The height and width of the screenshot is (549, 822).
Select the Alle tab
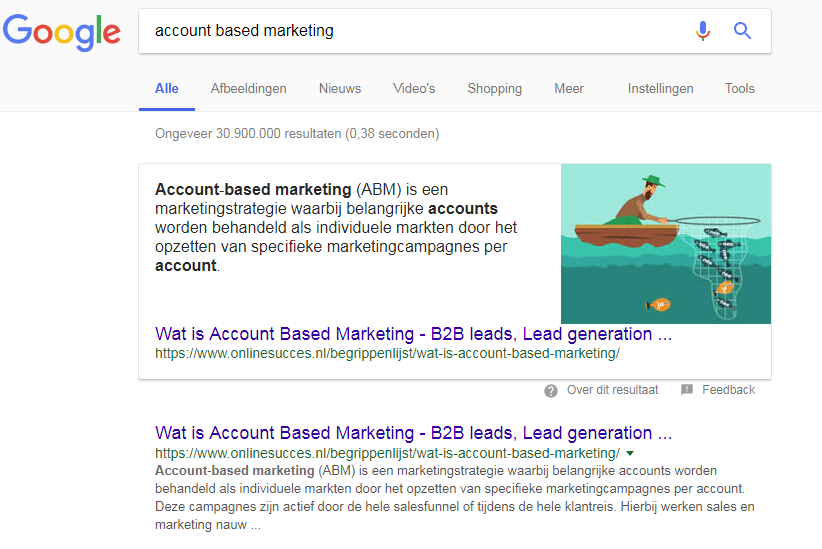[x=167, y=89]
